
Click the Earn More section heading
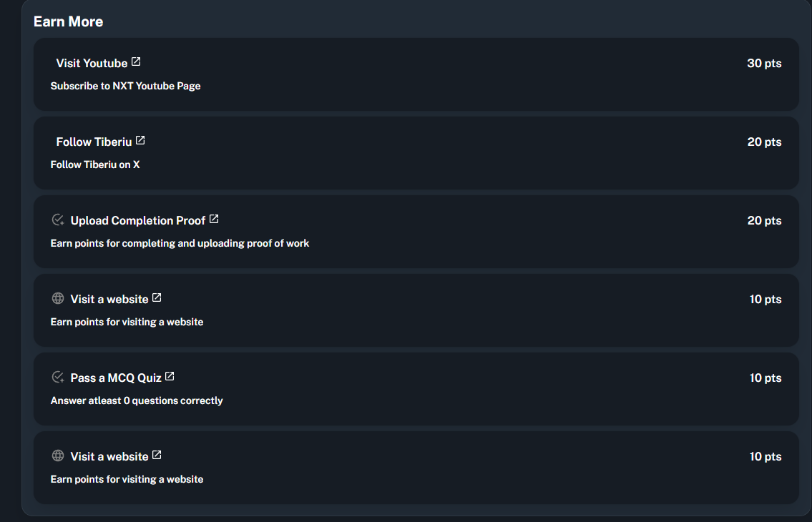68,21
